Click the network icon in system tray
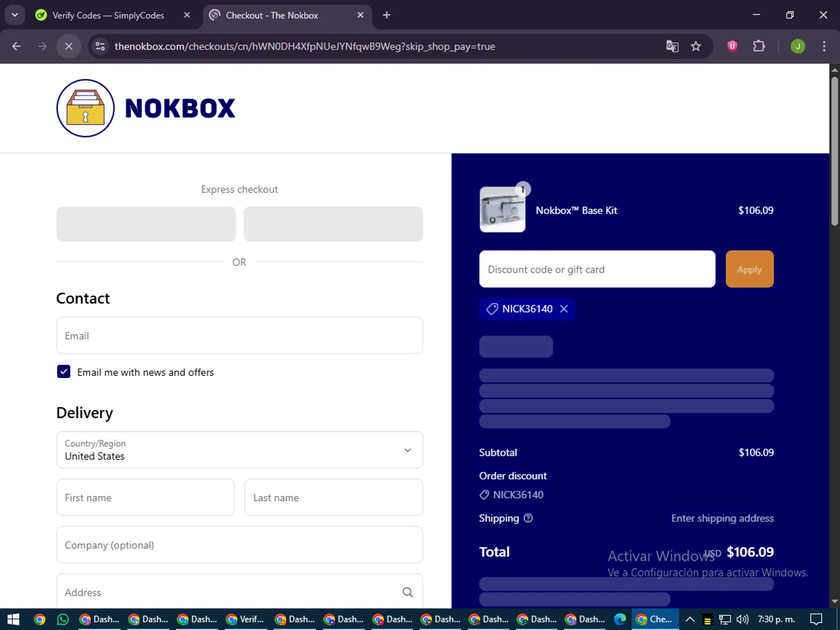The image size is (840, 630). pyautogui.click(x=725, y=619)
